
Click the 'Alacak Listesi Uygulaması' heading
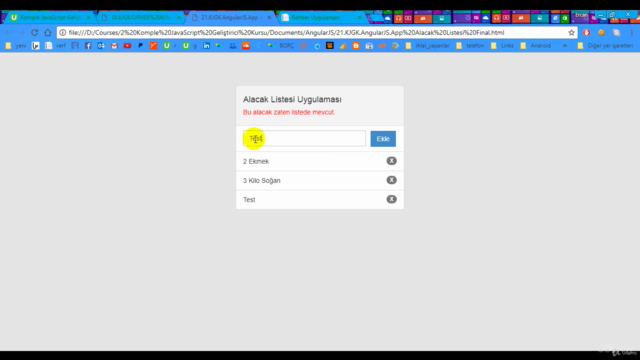pos(292,99)
